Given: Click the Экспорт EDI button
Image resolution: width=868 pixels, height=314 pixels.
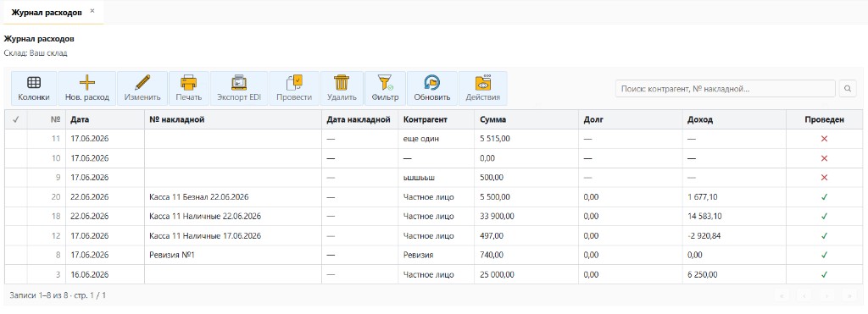Looking at the screenshot, I should coord(239,89).
